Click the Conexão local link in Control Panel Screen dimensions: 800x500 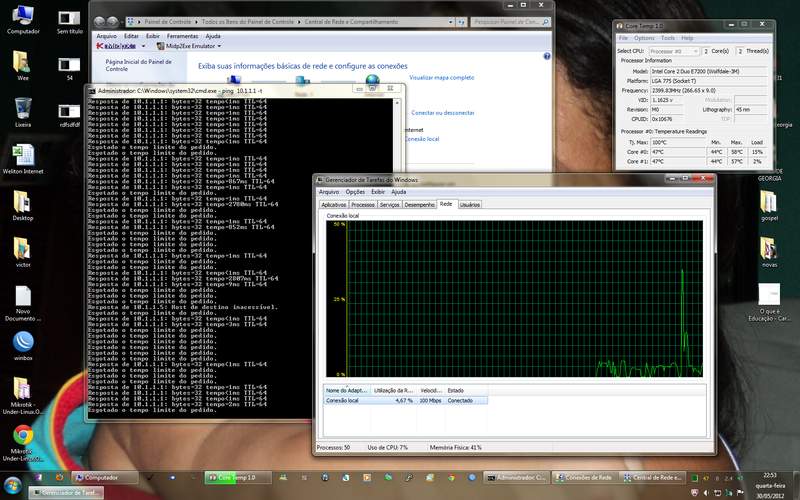coord(422,139)
